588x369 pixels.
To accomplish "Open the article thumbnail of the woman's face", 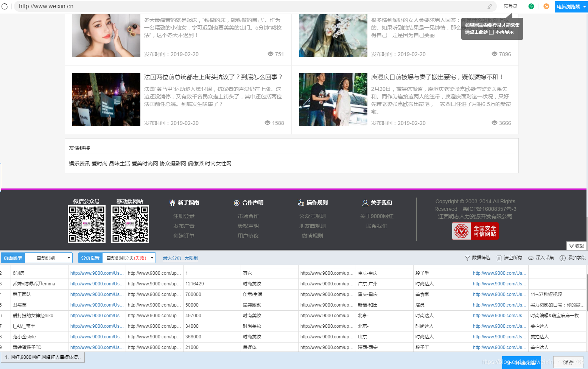I will (106, 36).
